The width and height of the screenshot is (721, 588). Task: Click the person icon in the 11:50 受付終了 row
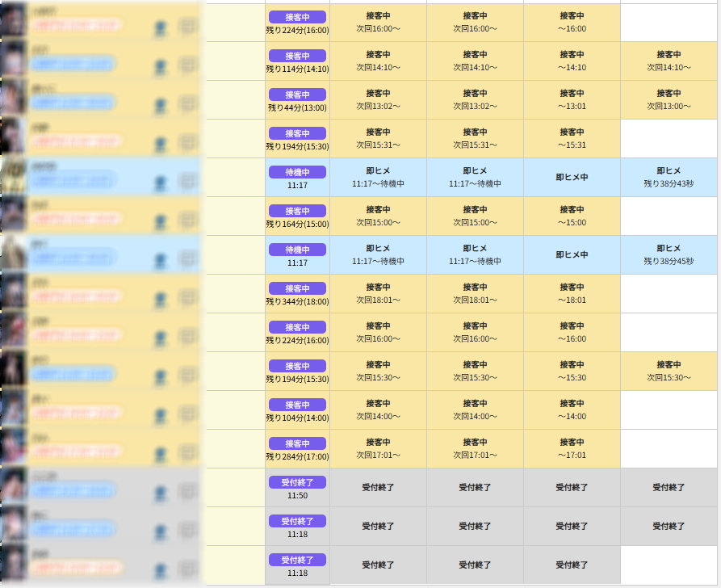[x=161, y=492]
